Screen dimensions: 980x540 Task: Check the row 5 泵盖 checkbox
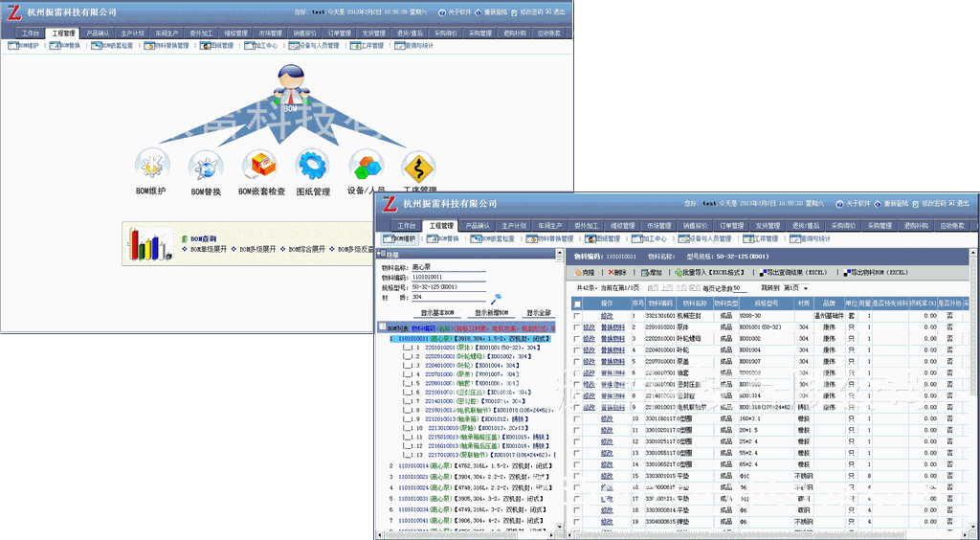click(x=577, y=362)
